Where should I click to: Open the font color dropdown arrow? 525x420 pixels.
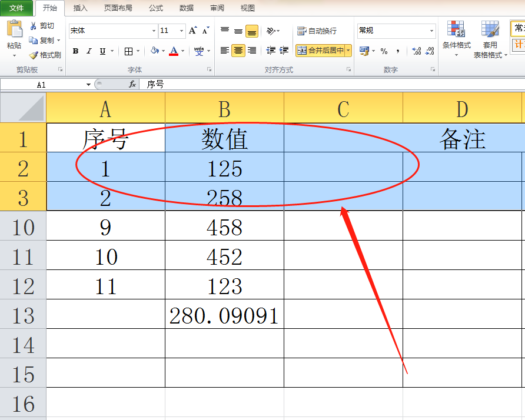[182, 52]
